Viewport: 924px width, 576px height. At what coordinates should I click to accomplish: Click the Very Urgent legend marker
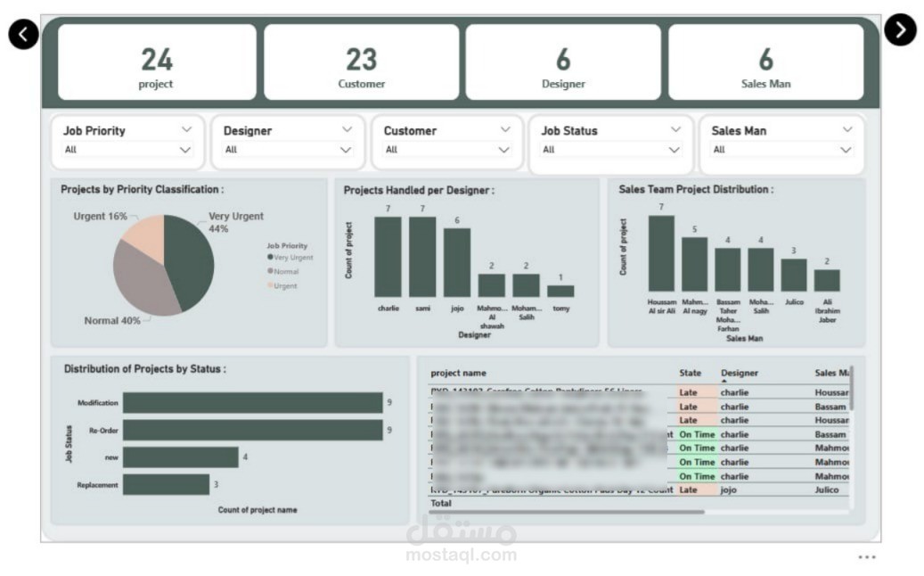(270, 257)
